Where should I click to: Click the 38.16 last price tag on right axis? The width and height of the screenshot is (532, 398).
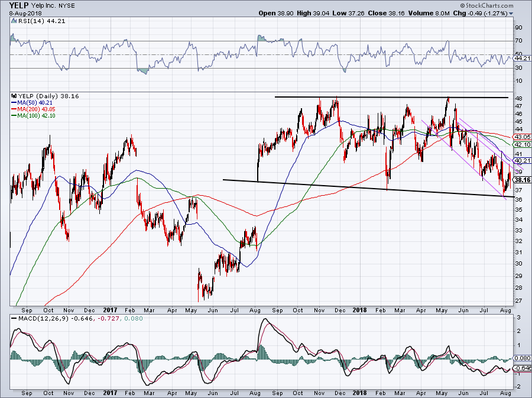(523, 180)
